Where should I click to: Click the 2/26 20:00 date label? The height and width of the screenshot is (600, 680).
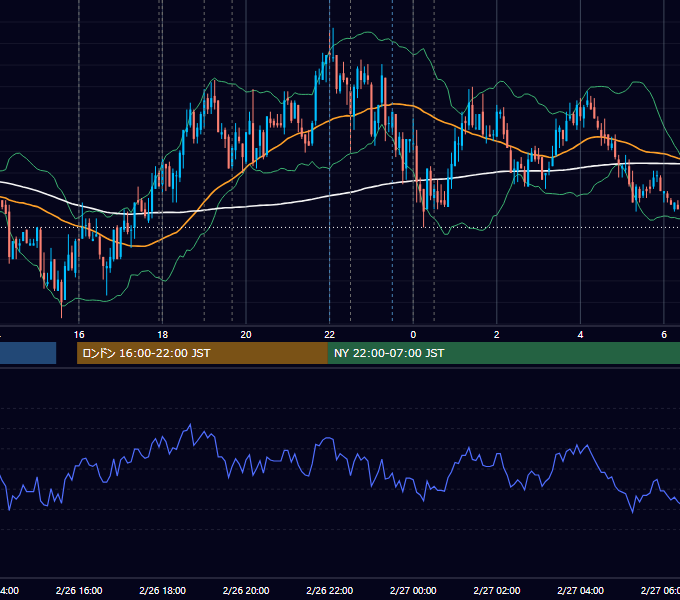tap(246, 590)
